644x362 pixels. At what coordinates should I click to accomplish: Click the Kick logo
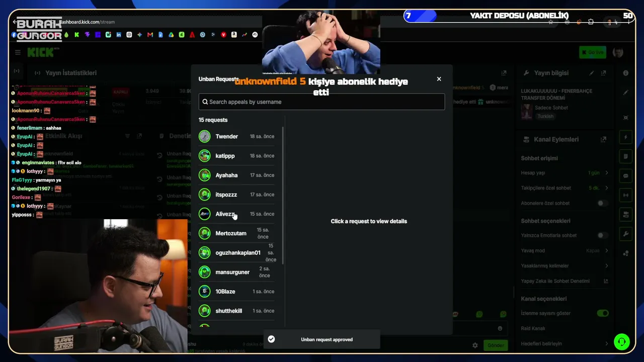tap(43, 52)
